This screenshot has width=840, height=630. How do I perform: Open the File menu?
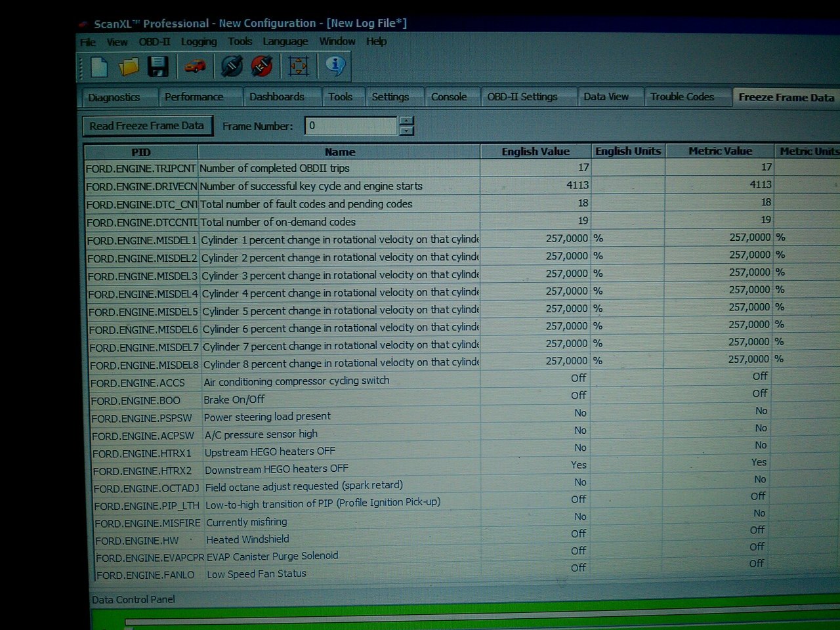(x=88, y=42)
